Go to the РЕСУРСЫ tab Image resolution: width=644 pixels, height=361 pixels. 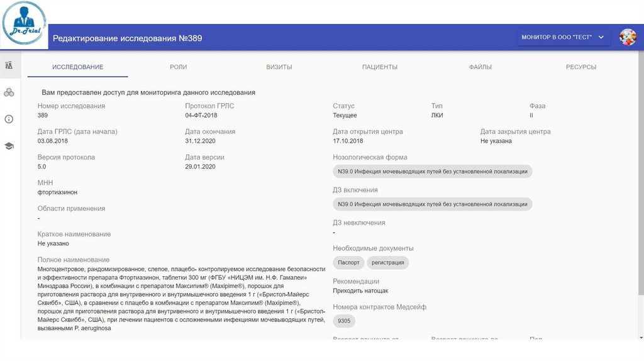(580, 67)
